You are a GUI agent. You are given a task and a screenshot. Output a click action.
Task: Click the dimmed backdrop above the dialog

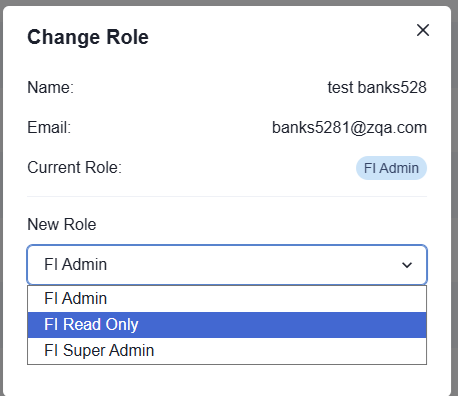(229, 3)
